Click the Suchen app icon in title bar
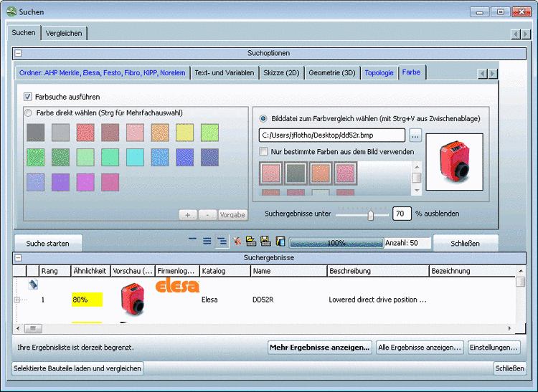Image resolution: width=538 pixels, height=392 pixels. pyautogui.click(x=11, y=11)
